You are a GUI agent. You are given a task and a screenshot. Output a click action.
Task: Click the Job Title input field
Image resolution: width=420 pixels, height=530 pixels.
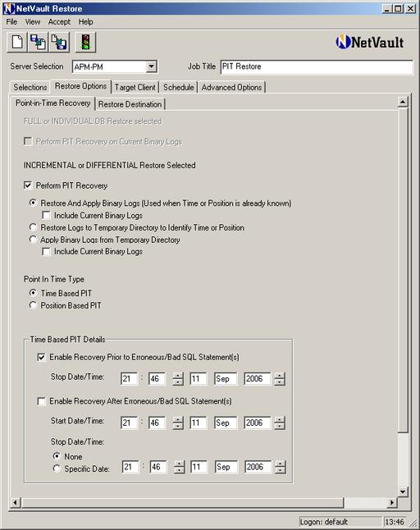tap(317, 66)
